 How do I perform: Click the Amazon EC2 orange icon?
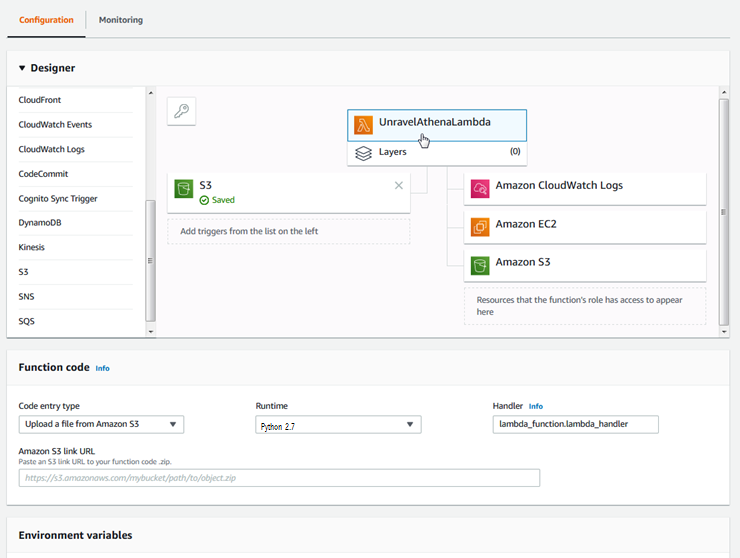(480, 227)
